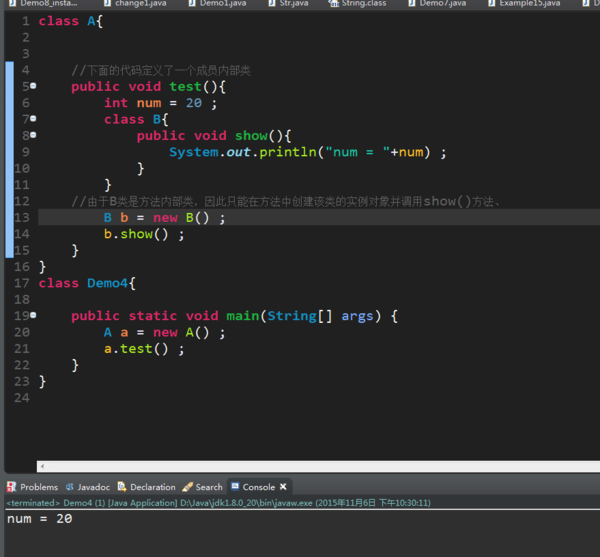Switch to the Demo7.java tab
Screen dimensions: 600x557
[441, 4]
